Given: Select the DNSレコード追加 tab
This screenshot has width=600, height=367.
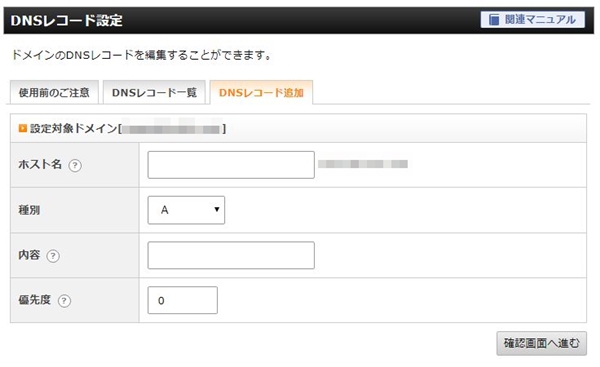Looking at the screenshot, I should (261, 92).
